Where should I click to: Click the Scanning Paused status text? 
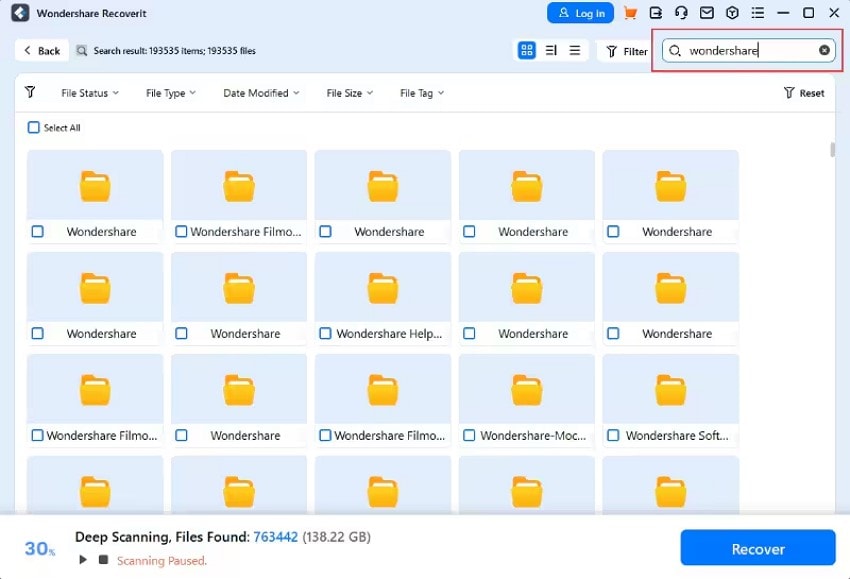pos(162,560)
